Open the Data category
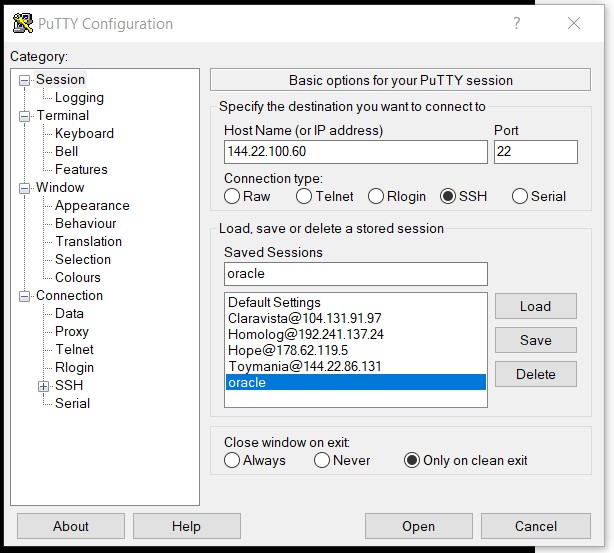Image resolution: width=614 pixels, height=553 pixels. point(69,314)
